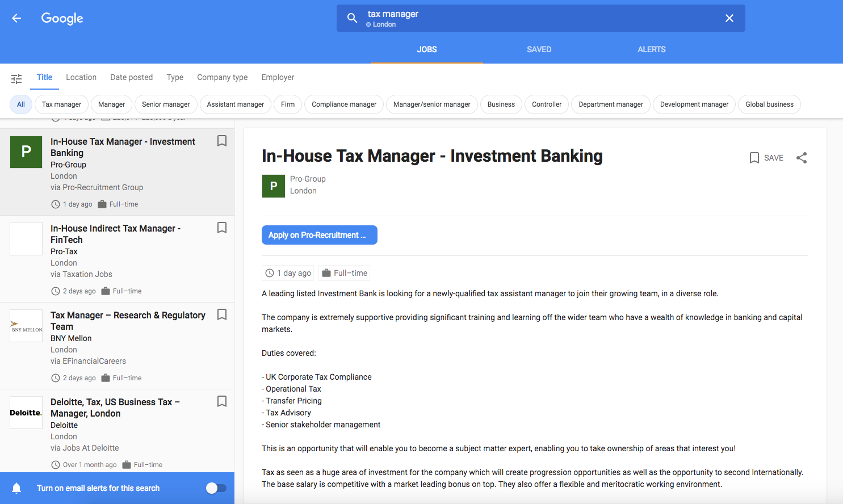
Task: Filter by Senior manager chip
Action: point(166,104)
